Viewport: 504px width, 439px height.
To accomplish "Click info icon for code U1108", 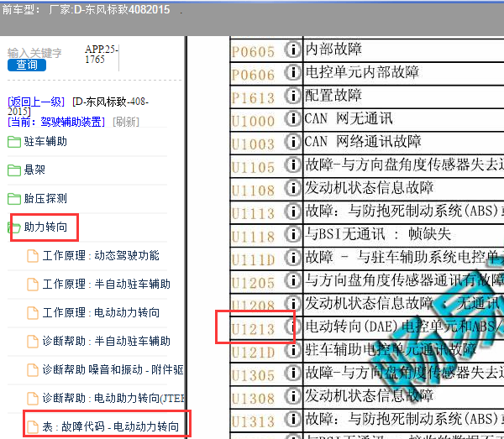I will pyautogui.click(x=292, y=188).
